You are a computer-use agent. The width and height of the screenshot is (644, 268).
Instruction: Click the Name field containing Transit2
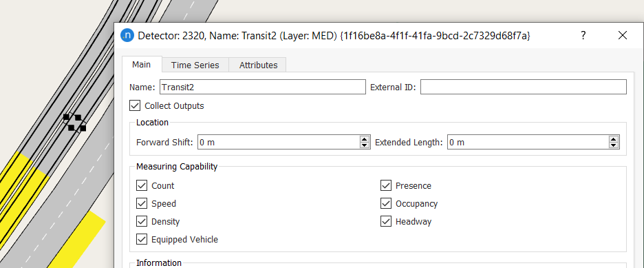coord(262,87)
